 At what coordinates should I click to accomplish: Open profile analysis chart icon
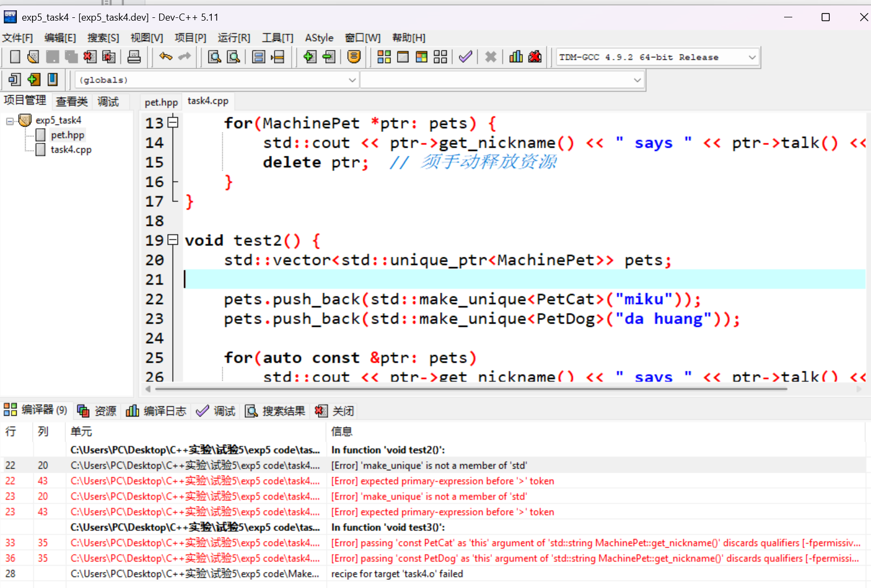(x=516, y=57)
